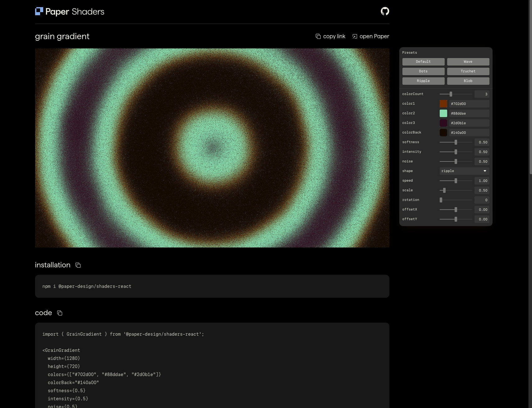532x408 pixels.
Task: Click the import GrainGradient code line
Action: pyautogui.click(x=123, y=334)
